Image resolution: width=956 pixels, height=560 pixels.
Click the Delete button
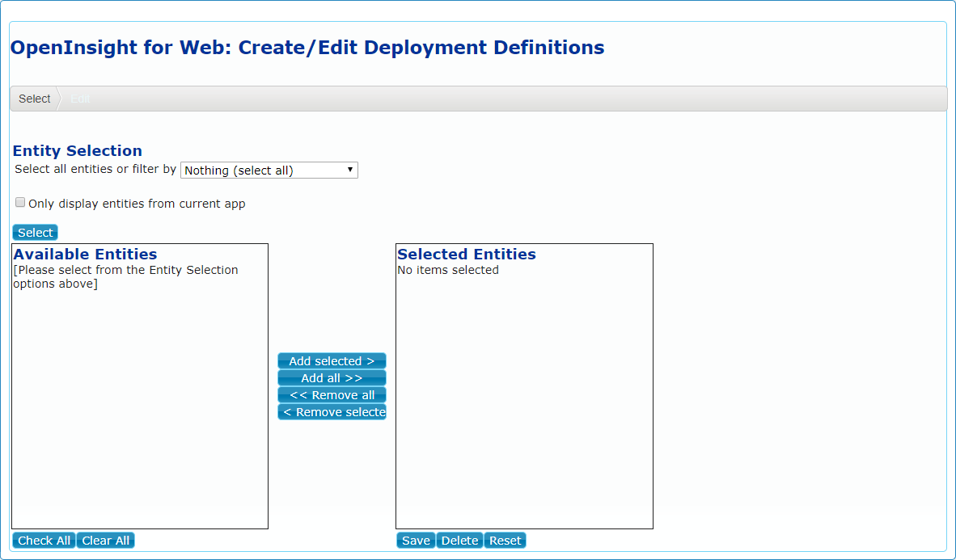tap(459, 541)
